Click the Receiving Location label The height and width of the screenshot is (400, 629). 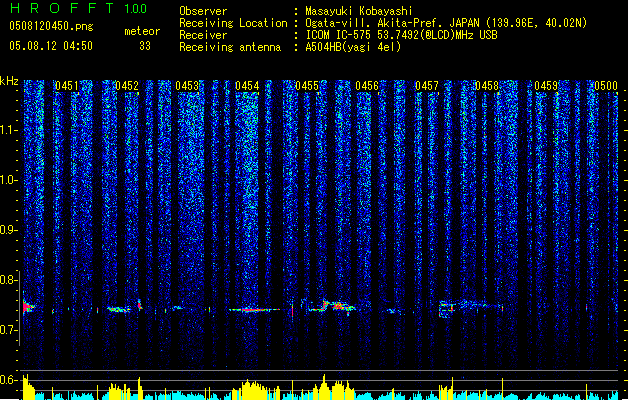[233, 23]
